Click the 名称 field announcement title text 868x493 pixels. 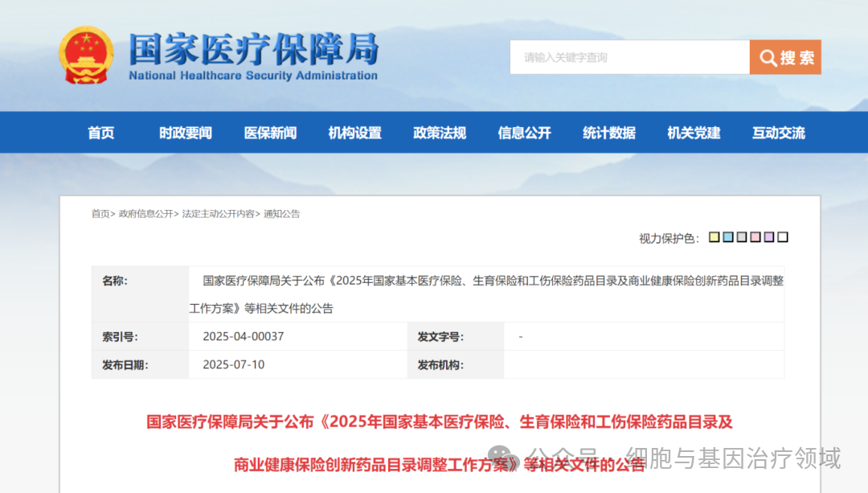pyautogui.click(x=486, y=294)
